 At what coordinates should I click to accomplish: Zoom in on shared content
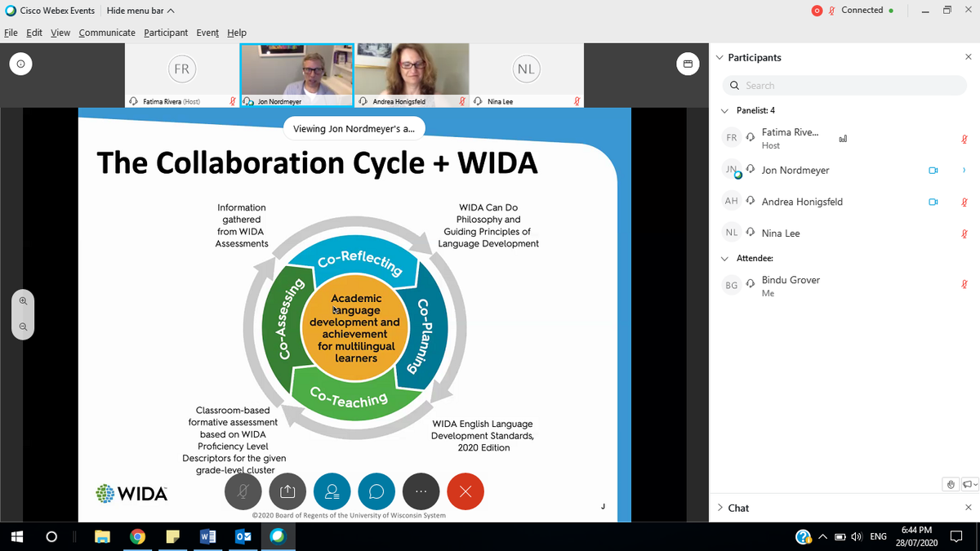[23, 300]
